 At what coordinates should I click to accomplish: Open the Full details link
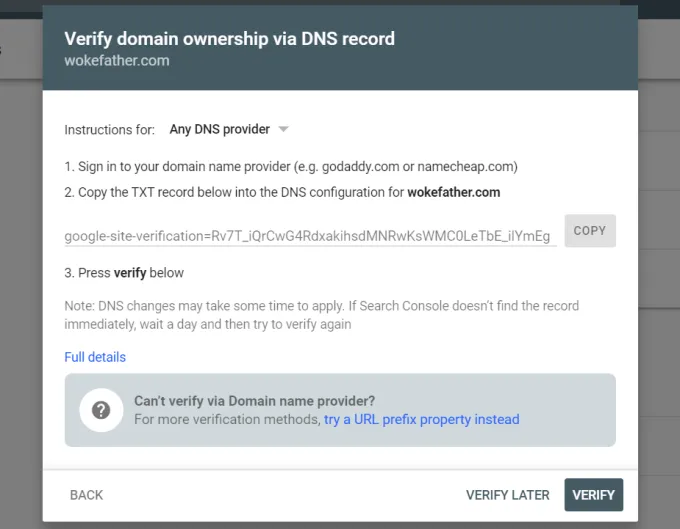click(x=95, y=357)
